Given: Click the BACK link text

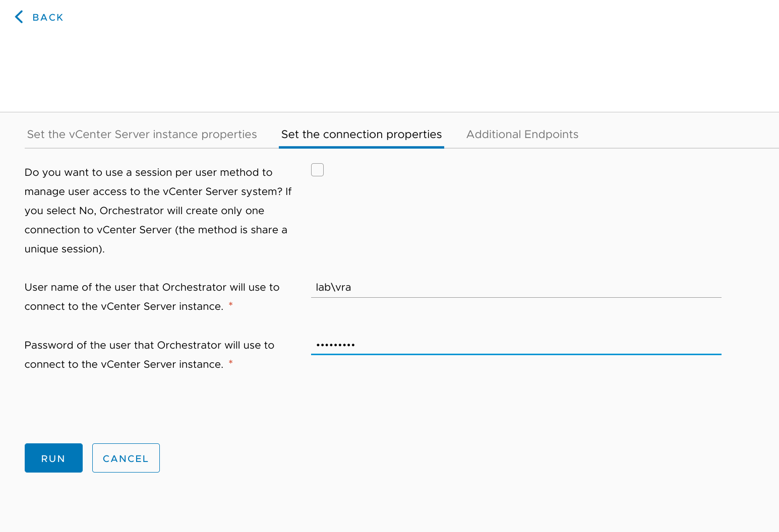Looking at the screenshot, I should click(48, 18).
